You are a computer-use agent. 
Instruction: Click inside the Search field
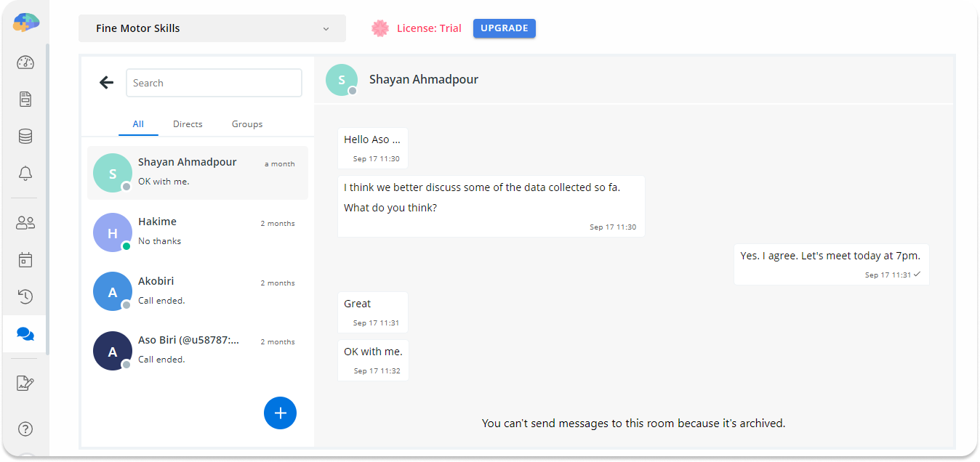[214, 82]
